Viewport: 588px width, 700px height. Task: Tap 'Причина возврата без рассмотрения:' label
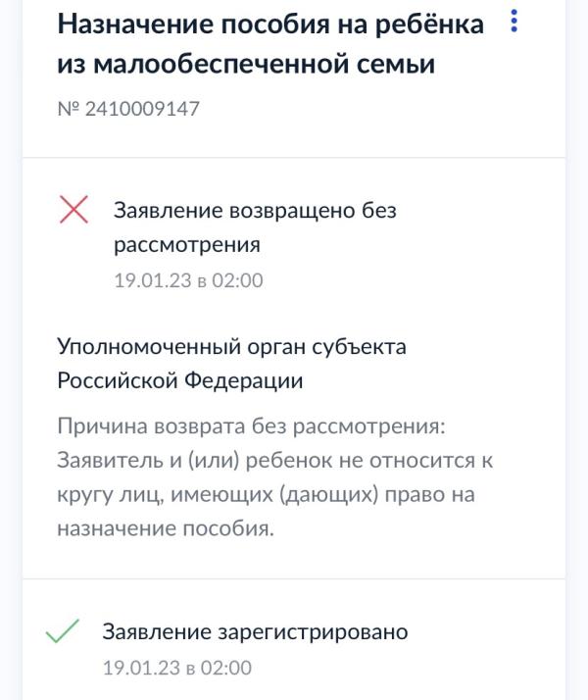point(251,426)
